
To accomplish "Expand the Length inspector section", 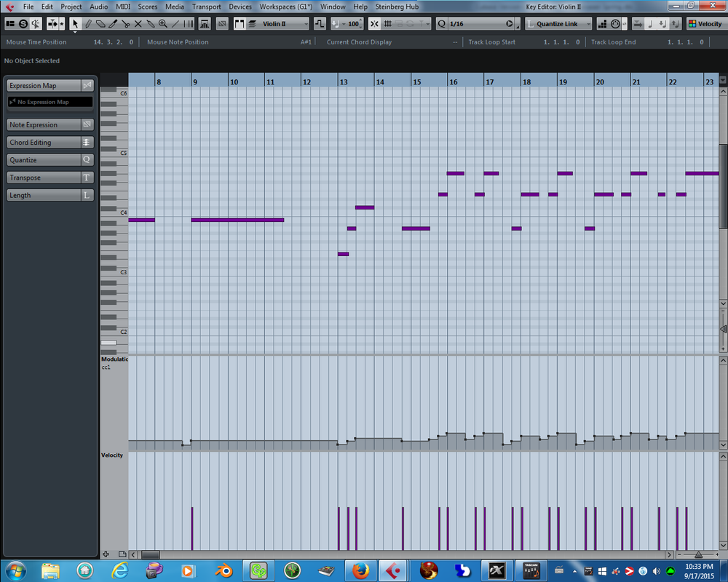I will click(50, 195).
